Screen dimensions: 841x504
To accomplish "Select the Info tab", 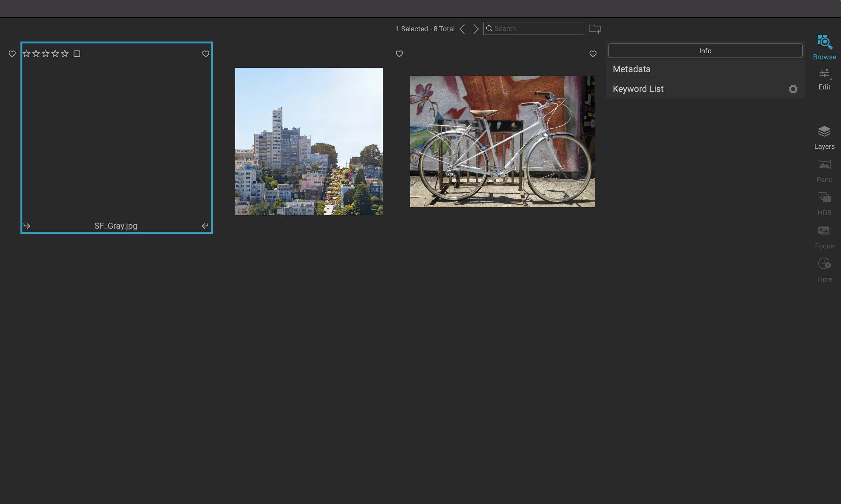I will pos(705,51).
